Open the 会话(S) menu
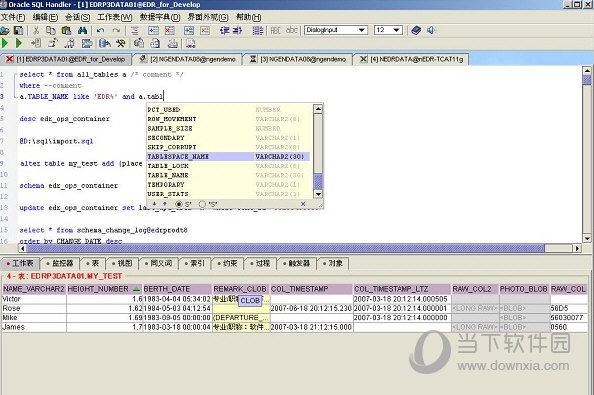Image resolution: width=594 pixels, height=395 pixels. click(77, 17)
